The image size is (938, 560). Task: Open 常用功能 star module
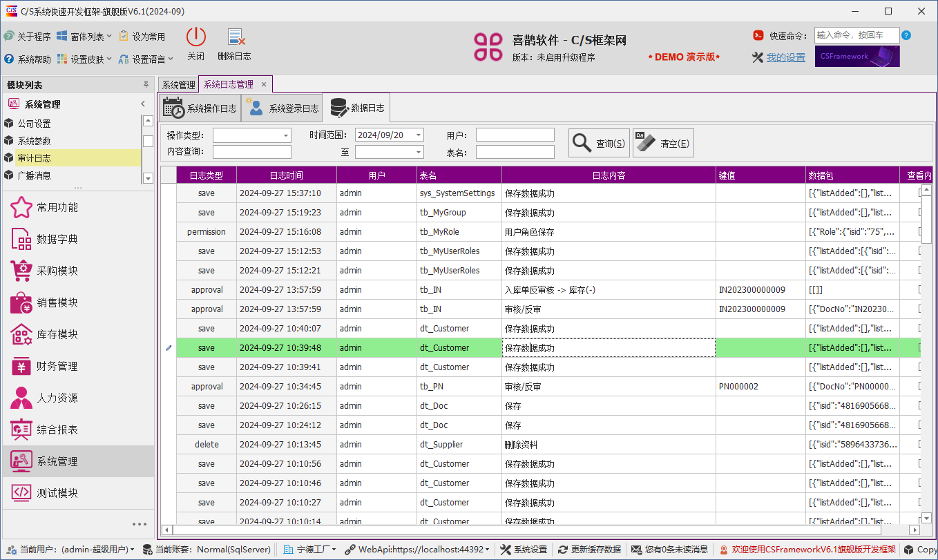pyautogui.click(x=79, y=207)
